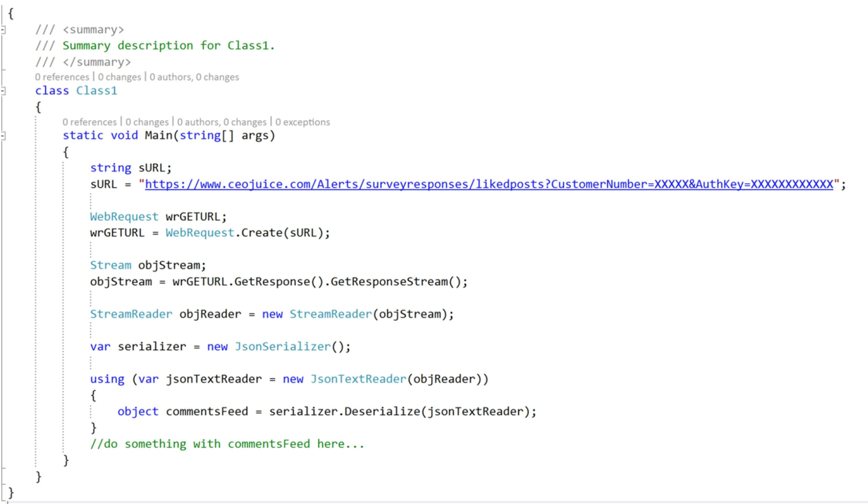Click 'string[] args' parameter
The image size is (868, 504).
coord(223,135)
